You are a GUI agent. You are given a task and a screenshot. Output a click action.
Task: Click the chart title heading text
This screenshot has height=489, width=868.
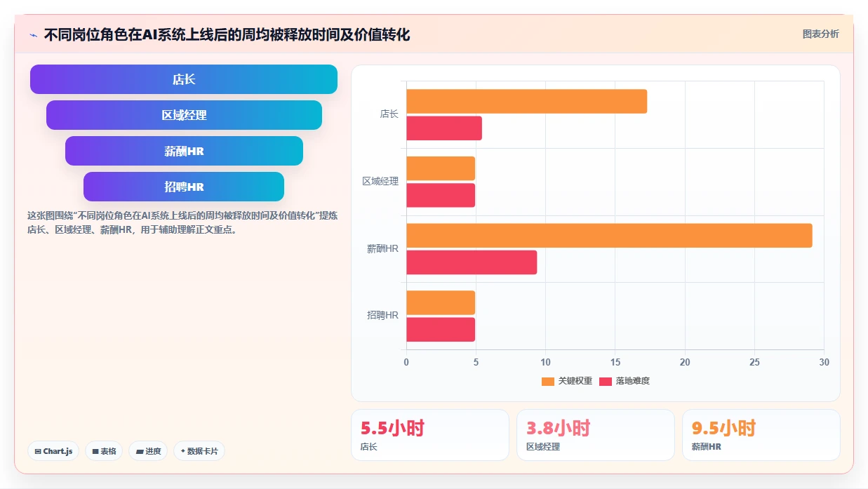(x=227, y=35)
